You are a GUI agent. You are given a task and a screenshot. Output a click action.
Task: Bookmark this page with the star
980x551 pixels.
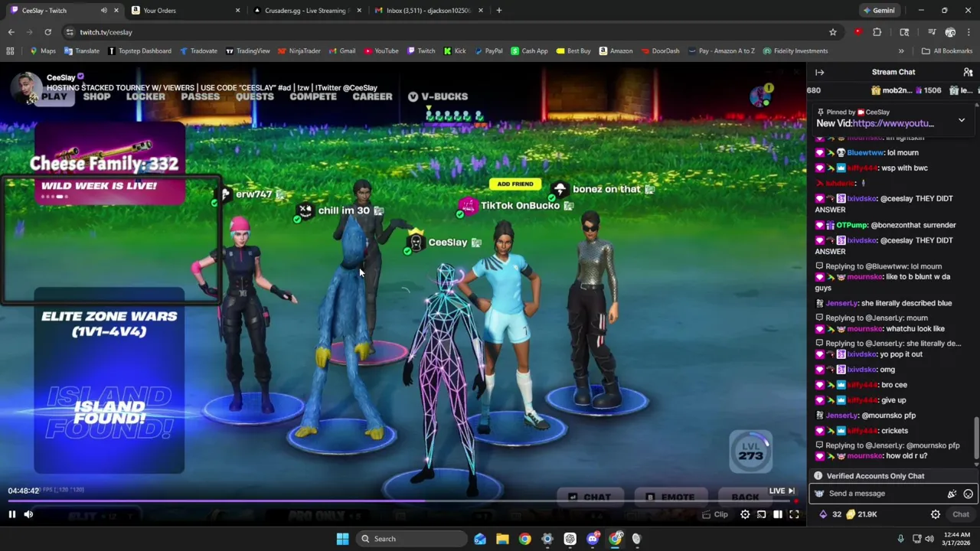(x=832, y=32)
